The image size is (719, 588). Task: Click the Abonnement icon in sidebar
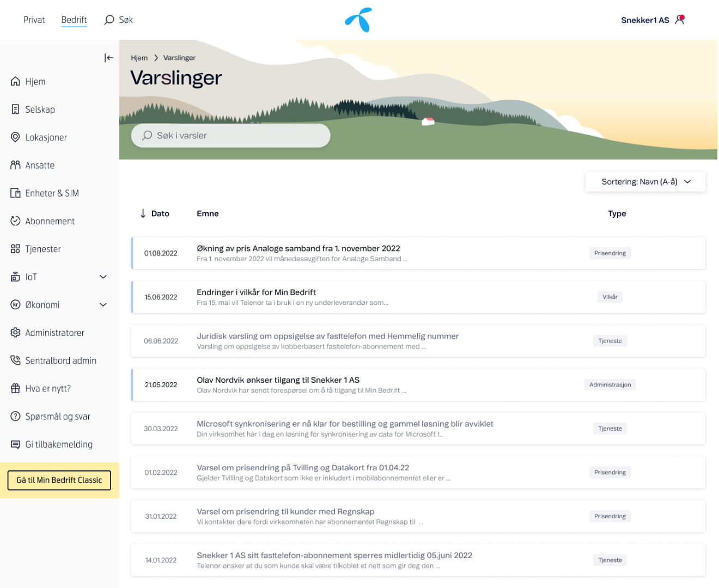coord(15,220)
